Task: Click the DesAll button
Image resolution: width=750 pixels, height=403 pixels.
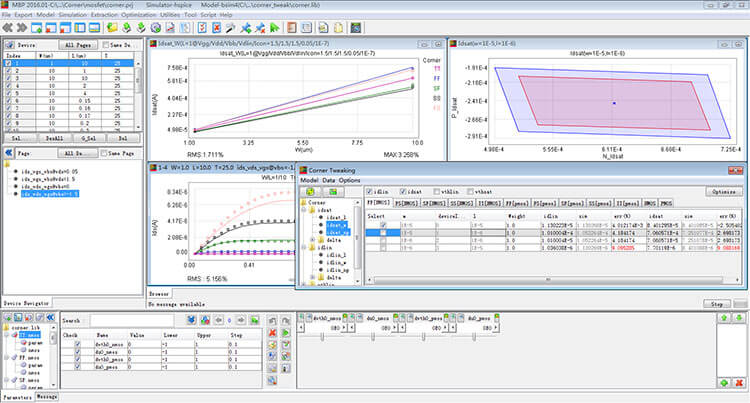Action: pyautogui.click(x=54, y=138)
